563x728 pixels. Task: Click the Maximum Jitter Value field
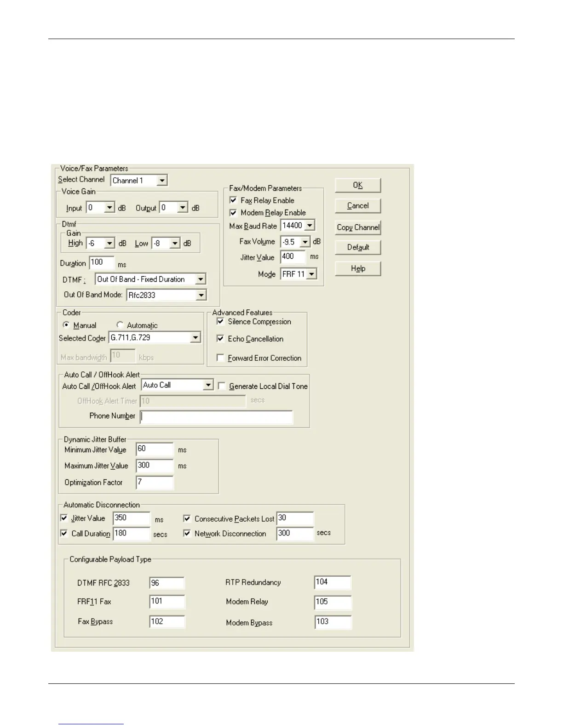[x=155, y=466]
